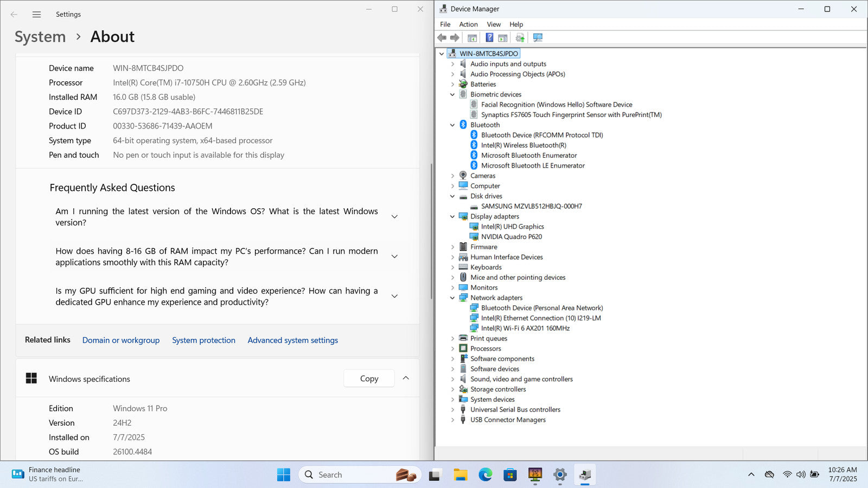
Task: Expand the RAM performance FAQ question
Action: click(394, 256)
